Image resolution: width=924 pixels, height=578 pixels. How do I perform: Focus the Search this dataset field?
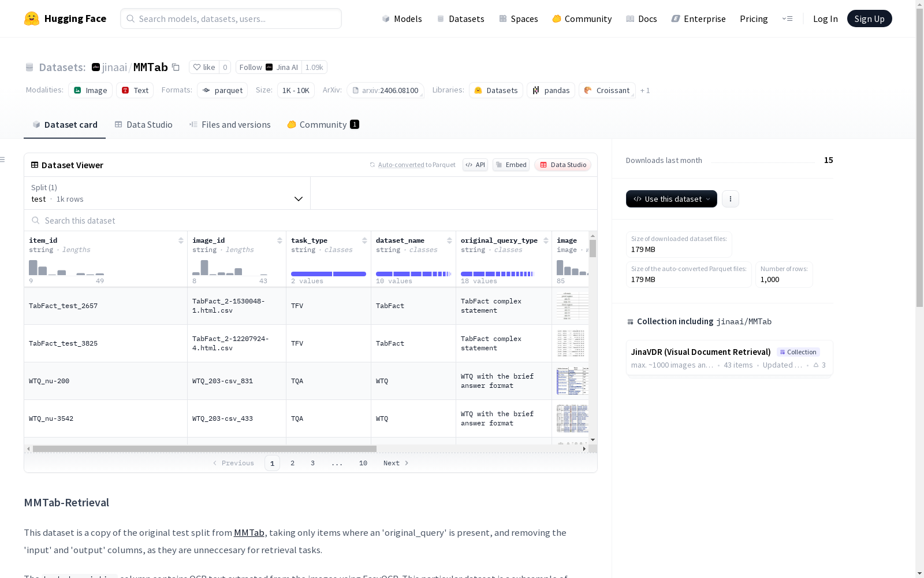[311, 221]
